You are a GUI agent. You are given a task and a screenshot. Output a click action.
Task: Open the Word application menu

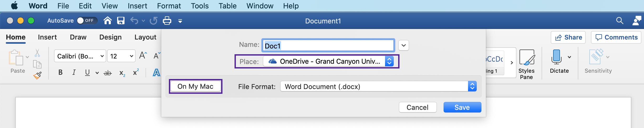click(x=38, y=6)
